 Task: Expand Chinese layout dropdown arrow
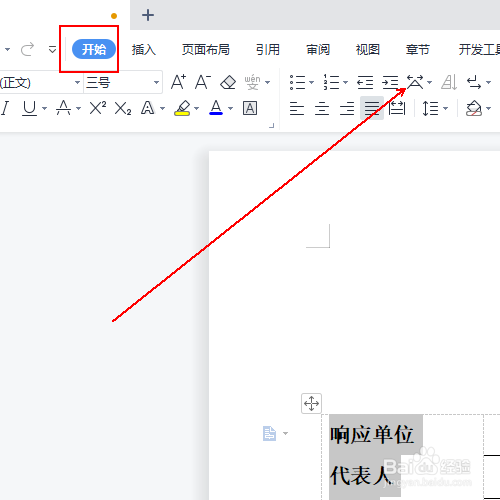(x=429, y=82)
